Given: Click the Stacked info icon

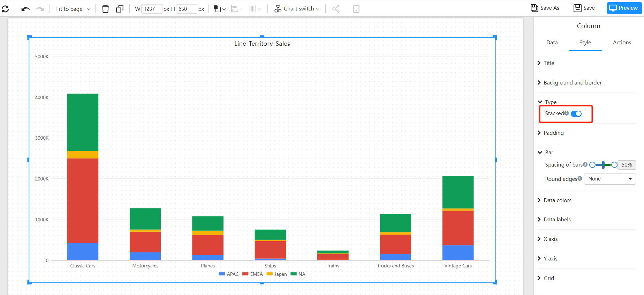Looking at the screenshot, I should pyautogui.click(x=567, y=113).
